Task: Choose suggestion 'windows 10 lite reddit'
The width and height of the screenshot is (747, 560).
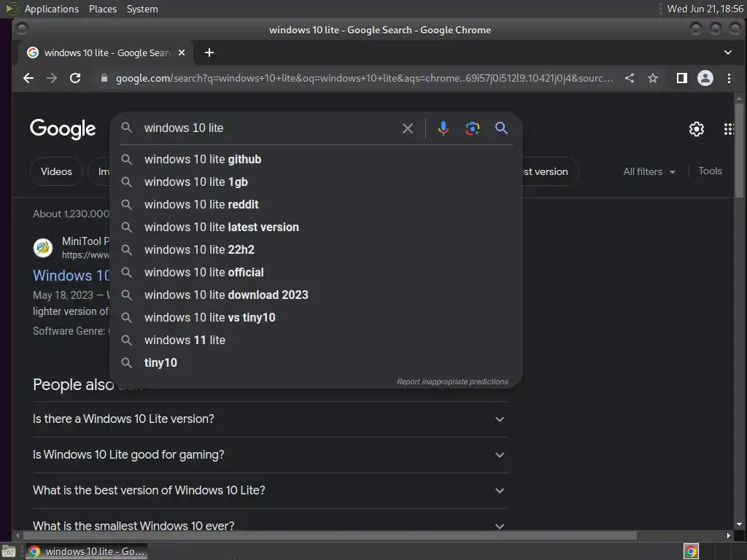Action: click(317, 205)
